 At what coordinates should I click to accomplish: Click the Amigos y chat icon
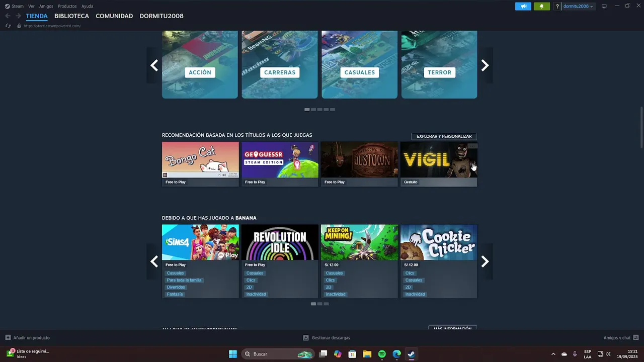click(x=636, y=338)
